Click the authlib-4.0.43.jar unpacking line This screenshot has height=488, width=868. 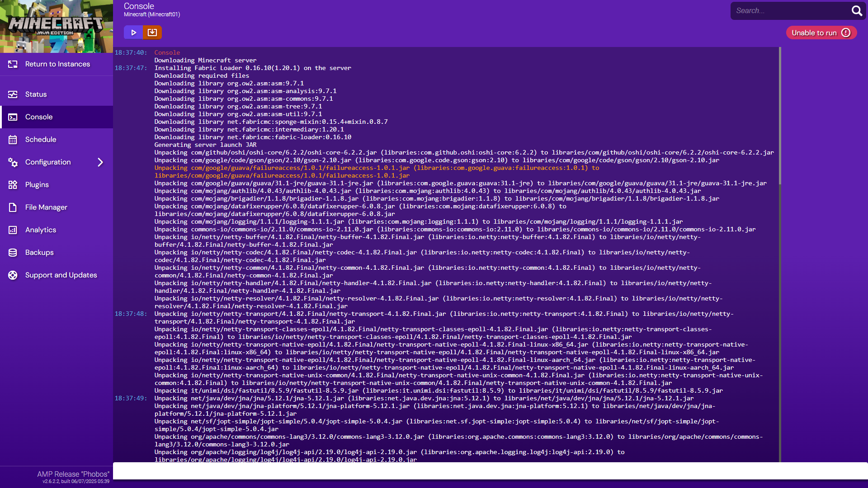tap(428, 191)
